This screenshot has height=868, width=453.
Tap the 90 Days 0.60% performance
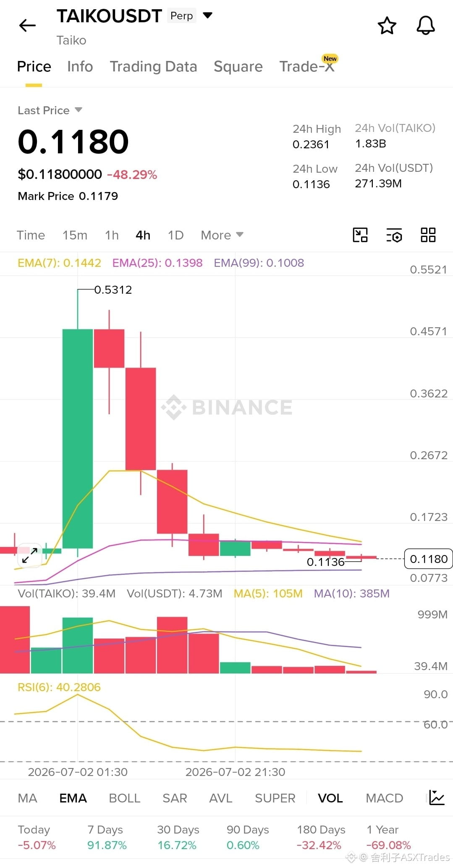(248, 837)
